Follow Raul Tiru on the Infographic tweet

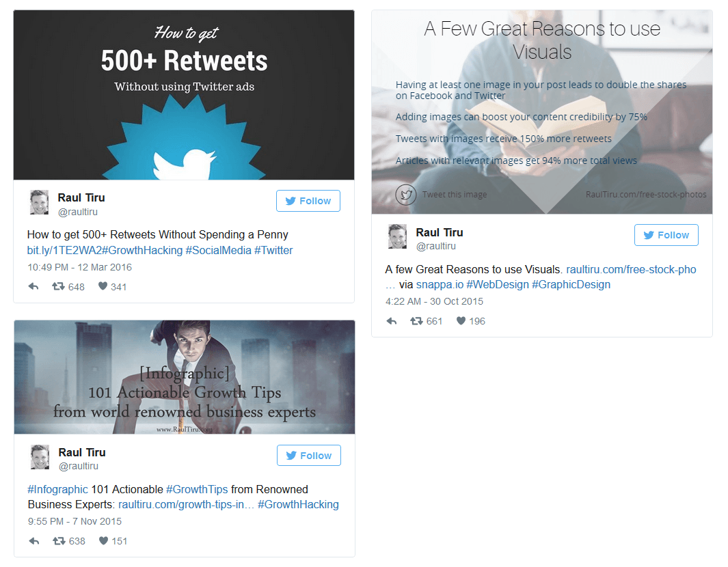point(309,456)
